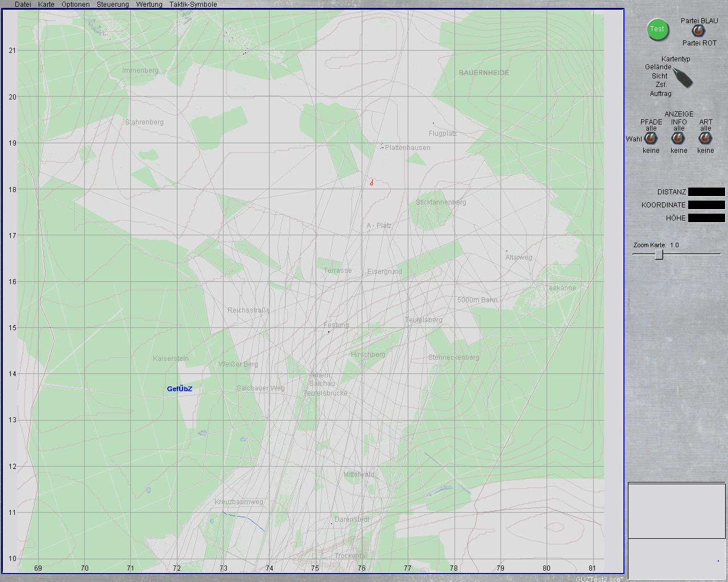This screenshot has height=582, width=728.
Task: Toggle the Partei BLAU/ROT switch
Action: 698,31
